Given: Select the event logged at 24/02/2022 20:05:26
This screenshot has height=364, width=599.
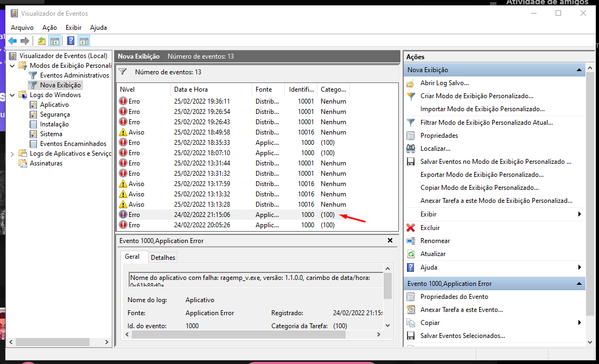Looking at the screenshot, I should click(233, 225).
